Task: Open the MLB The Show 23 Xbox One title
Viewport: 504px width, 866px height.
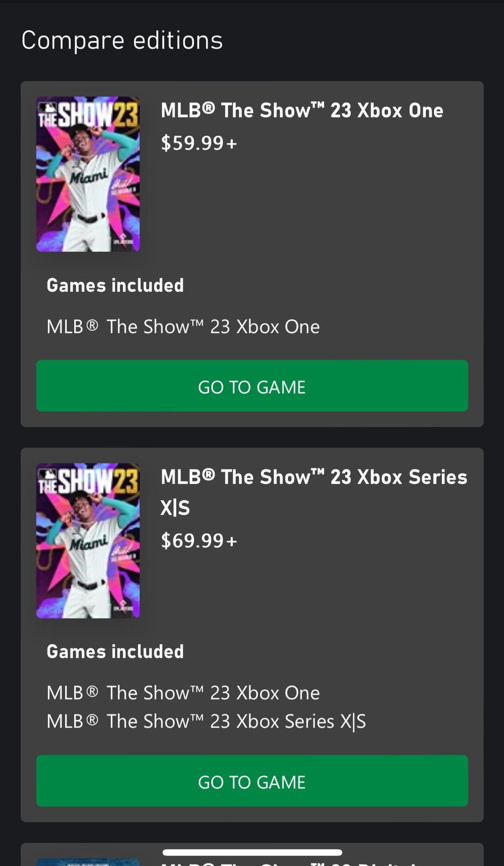Action: 301,111
